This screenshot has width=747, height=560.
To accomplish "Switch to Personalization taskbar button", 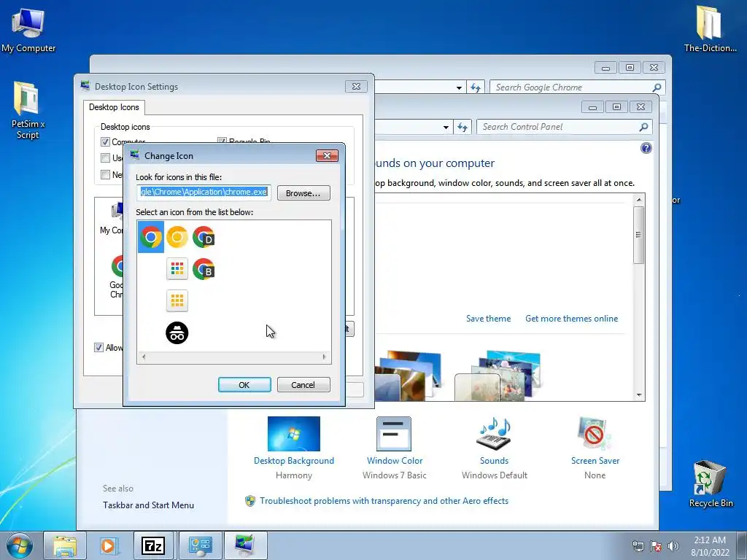I will pyautogui.click(x=245, y=545).
